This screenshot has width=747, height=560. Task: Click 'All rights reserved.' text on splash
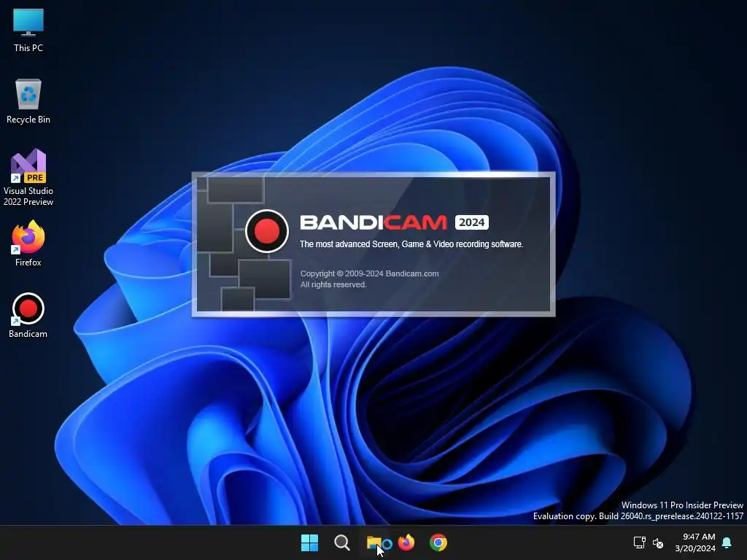coord(333,284)
